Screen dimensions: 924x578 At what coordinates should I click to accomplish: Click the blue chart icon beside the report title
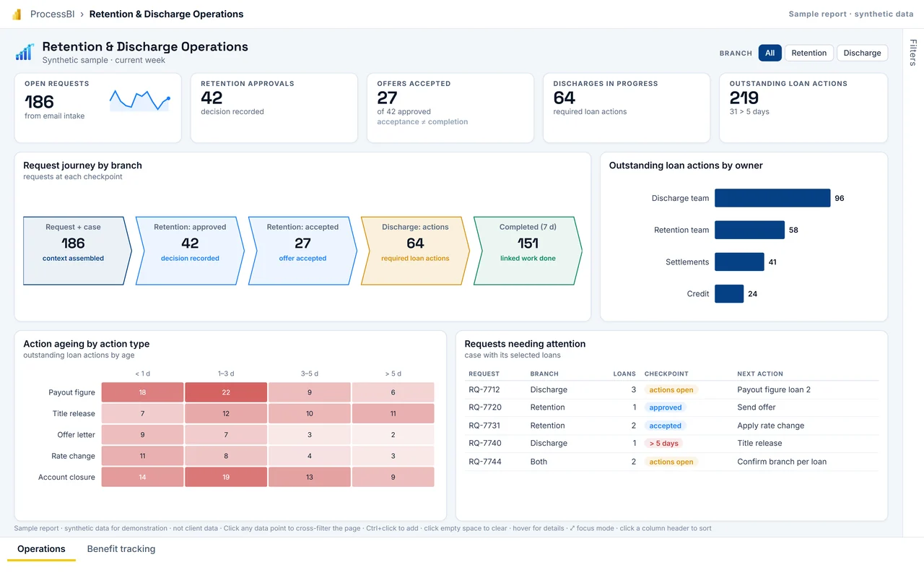click(x=25, y=52)
